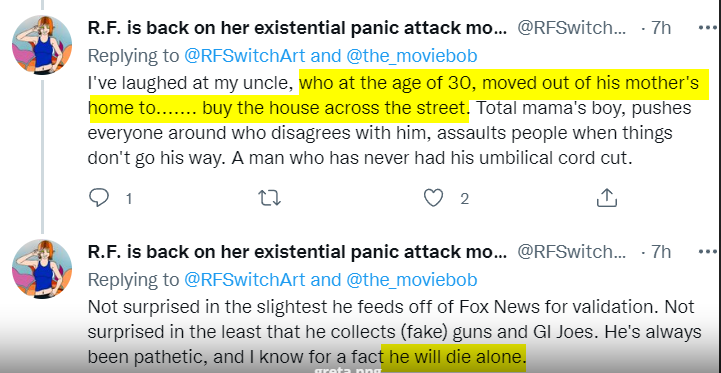Click the reply count on first tweet
721x373 pixels.
(x=129, y=199)
